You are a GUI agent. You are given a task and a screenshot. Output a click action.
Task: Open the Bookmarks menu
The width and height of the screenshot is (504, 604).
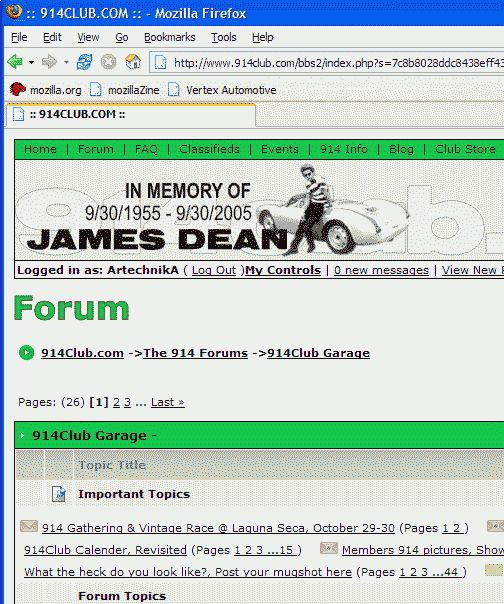tap(170, 37)
